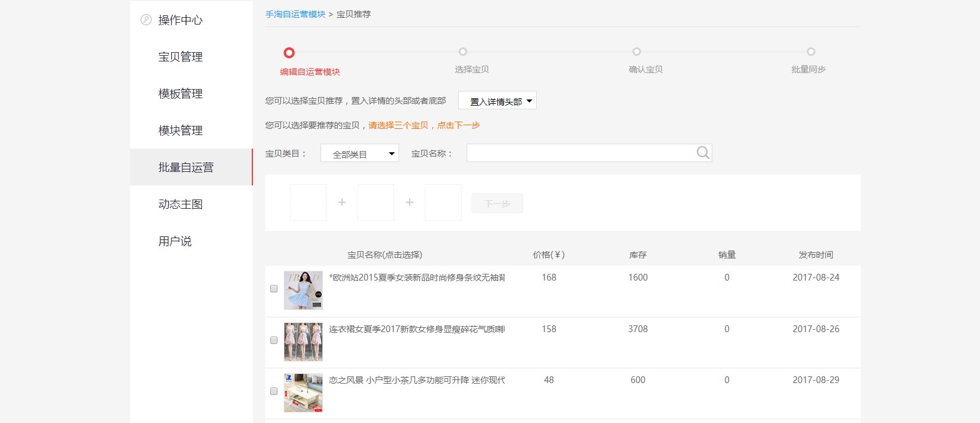Go to 动态主图 in the sidebar
980x423 pixels.
point(181,204)
